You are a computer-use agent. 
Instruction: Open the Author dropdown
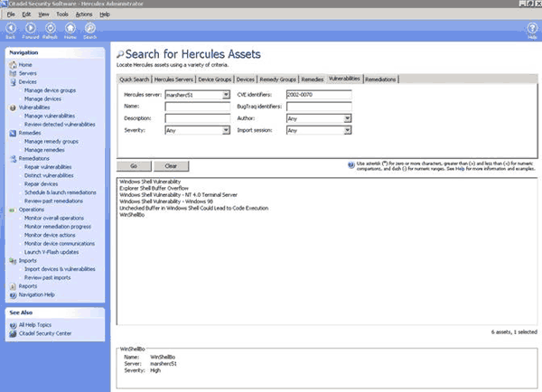tap(347, 118)
